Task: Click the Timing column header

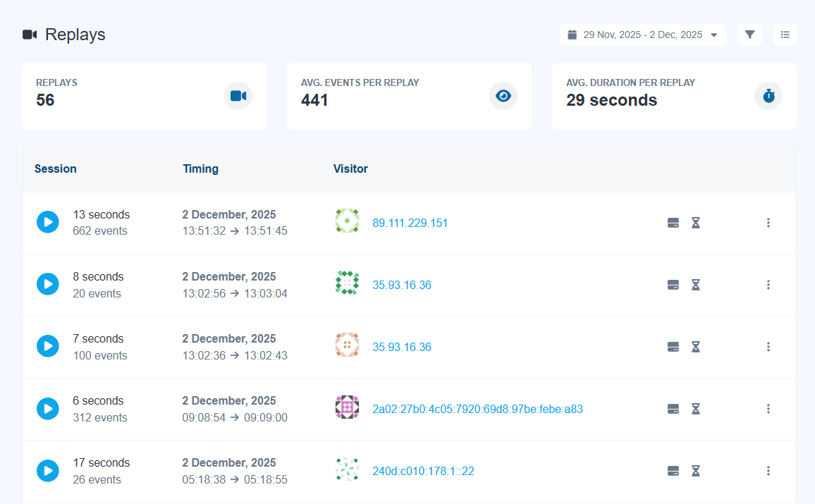Action: pyautogui.click(x=200, y=169)
